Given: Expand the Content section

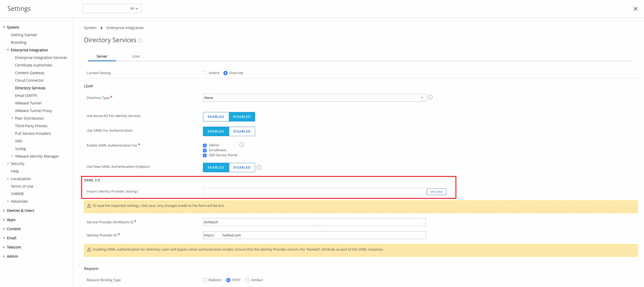Looking at the screenshot, I should pos(4,229).
